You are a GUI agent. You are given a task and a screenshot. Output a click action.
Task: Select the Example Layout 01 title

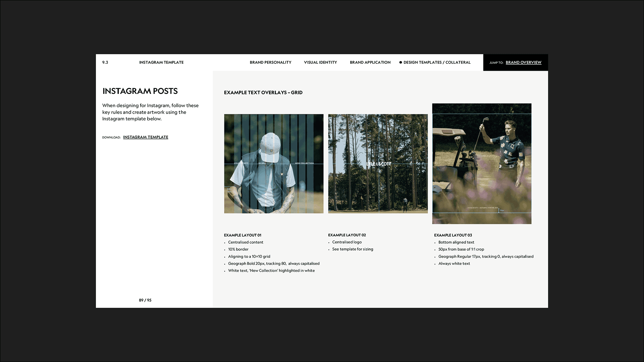243,235
